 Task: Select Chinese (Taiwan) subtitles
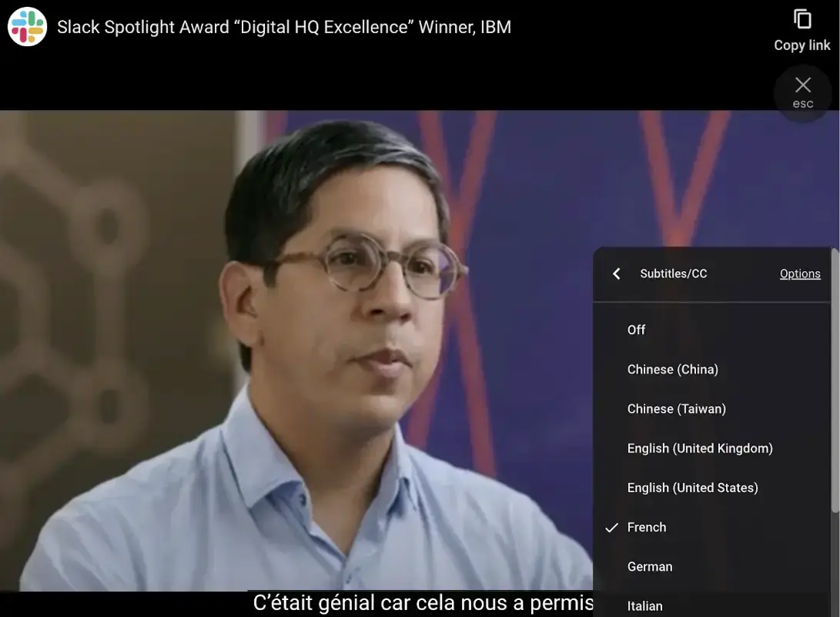coord(676,409)
